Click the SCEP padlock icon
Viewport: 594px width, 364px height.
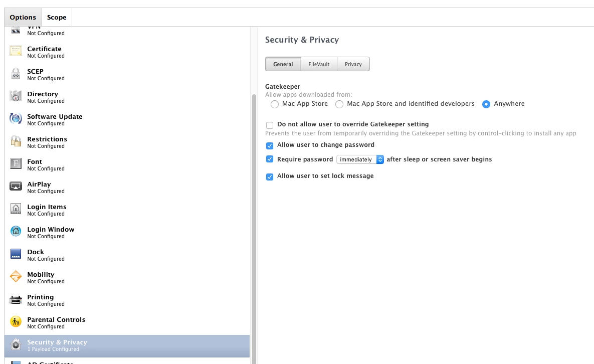pyautogui.click(x=16, y=74)
